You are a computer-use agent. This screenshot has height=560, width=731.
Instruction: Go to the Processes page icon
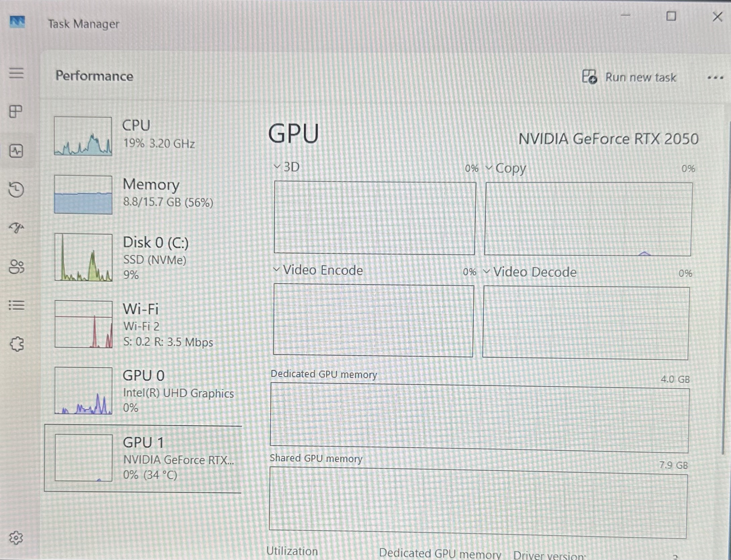pyautogui.click(x=16, y=111)
